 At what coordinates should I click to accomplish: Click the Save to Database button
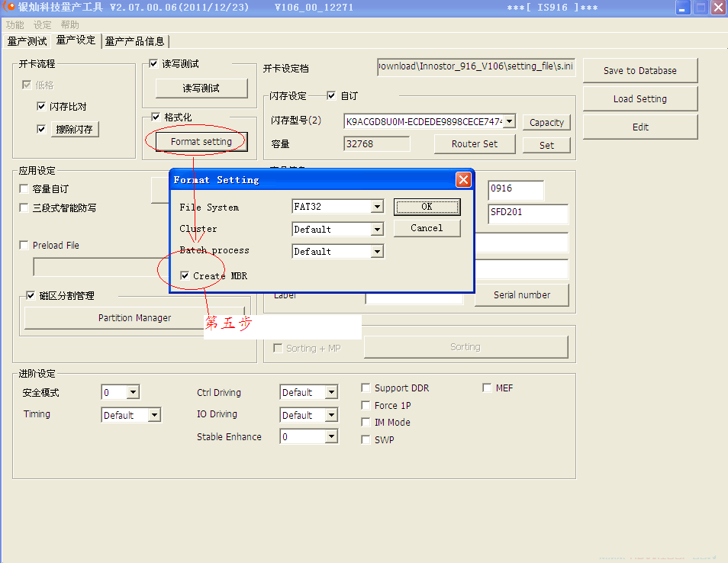(x=639, y=71)
